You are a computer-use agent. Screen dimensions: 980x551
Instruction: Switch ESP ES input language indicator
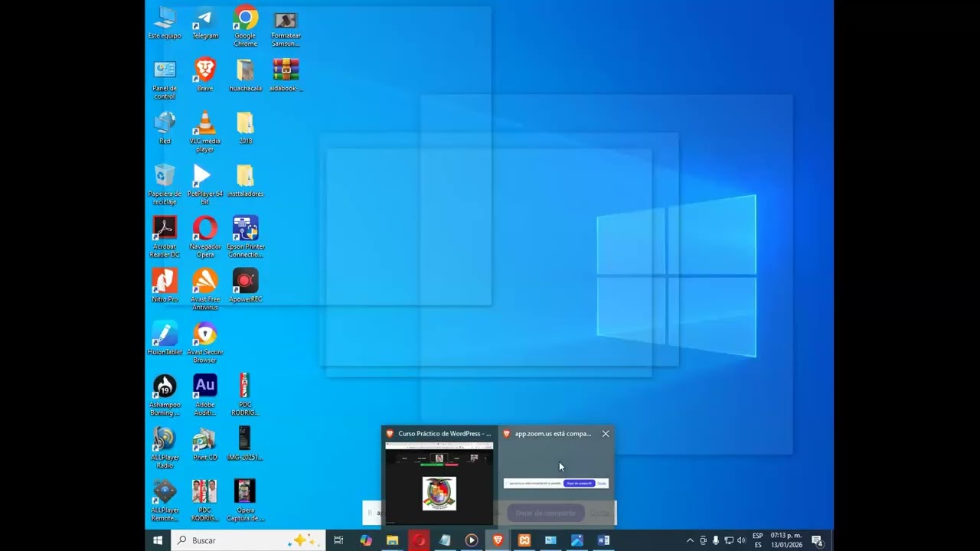pyautogui.click(x=758, y=540)
